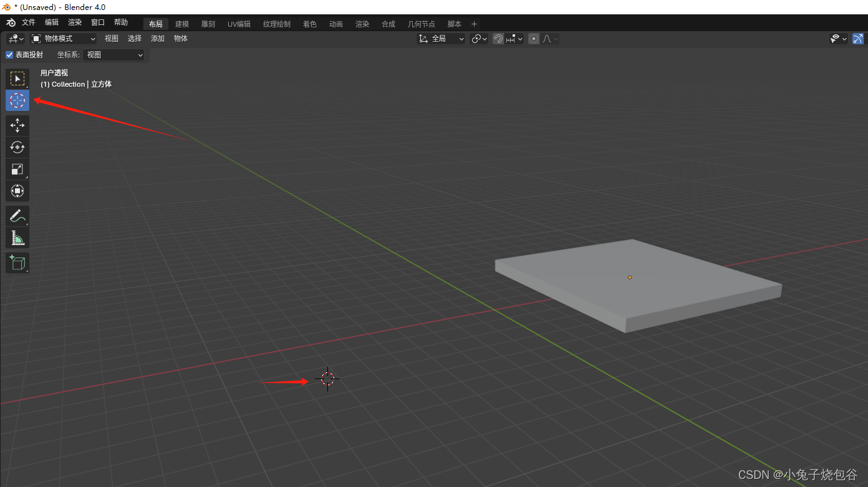Click the Blender logo menu icon
This screenshot has height=487, width=868.
(11, 22)
